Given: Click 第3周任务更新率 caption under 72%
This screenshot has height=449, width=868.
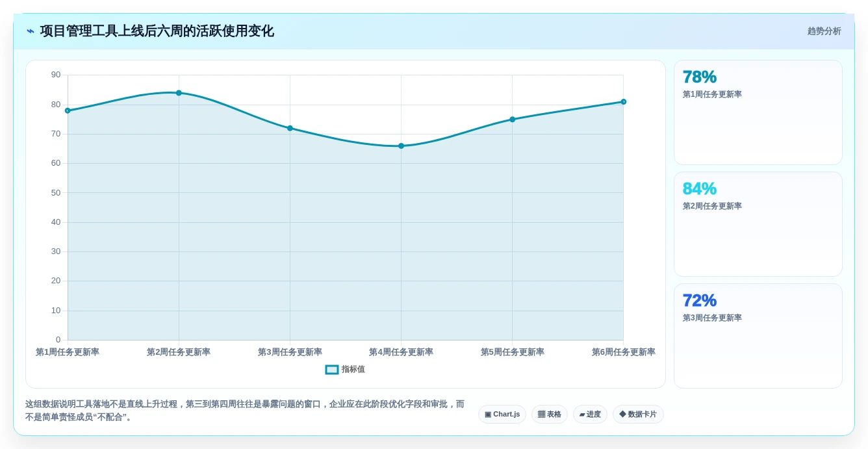Looking at the screenshot, I should (712, 318).
